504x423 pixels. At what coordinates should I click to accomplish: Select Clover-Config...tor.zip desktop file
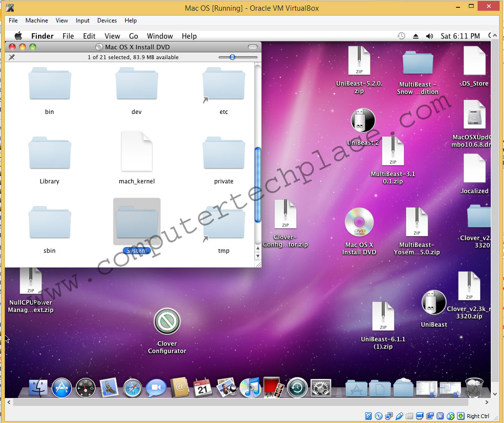point(285,214)
